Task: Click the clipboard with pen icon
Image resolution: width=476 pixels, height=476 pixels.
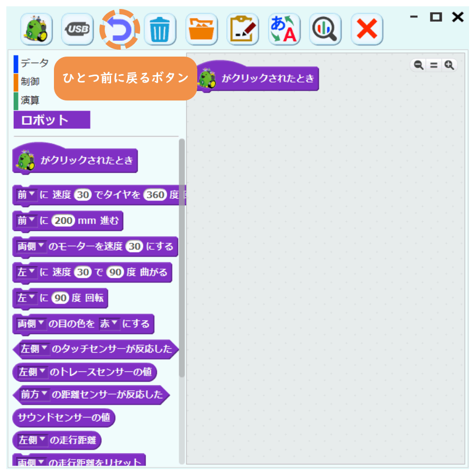Action: (x=243, y=29)
